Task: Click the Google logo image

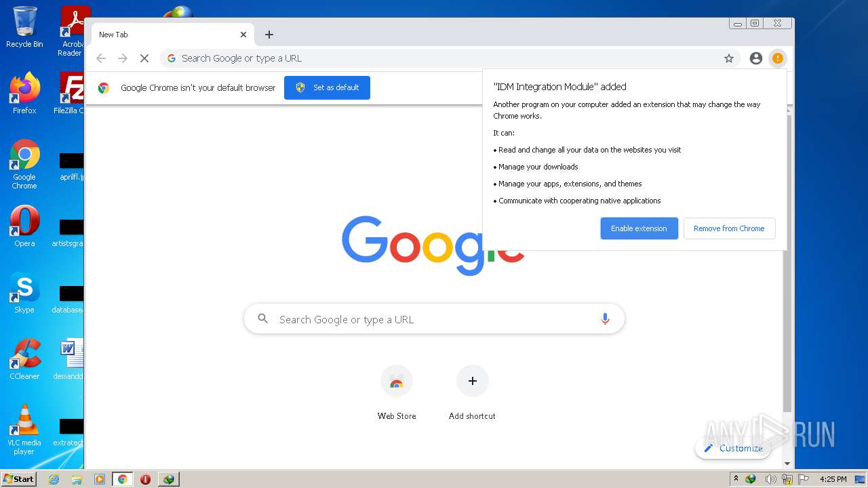Action: point(433,245)
